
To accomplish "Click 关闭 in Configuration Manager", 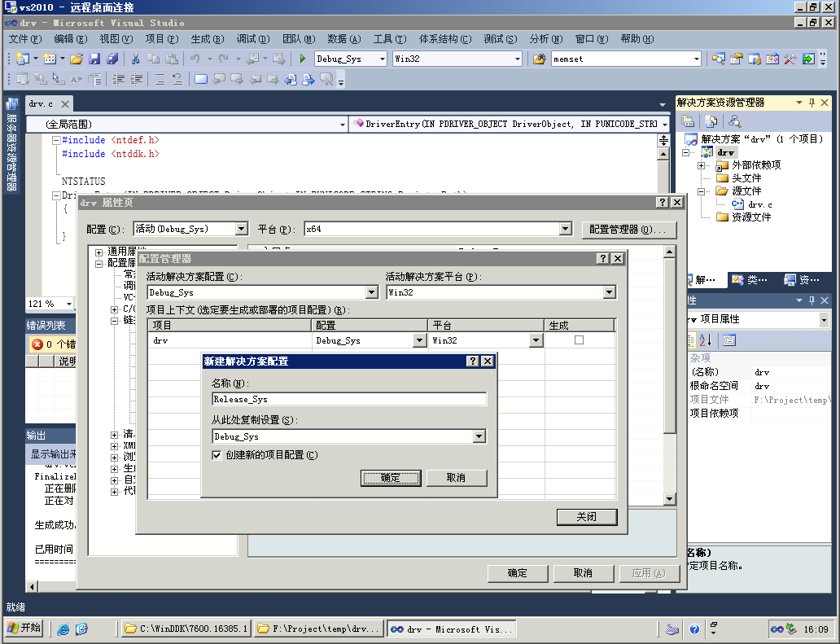I will (587, 517).
